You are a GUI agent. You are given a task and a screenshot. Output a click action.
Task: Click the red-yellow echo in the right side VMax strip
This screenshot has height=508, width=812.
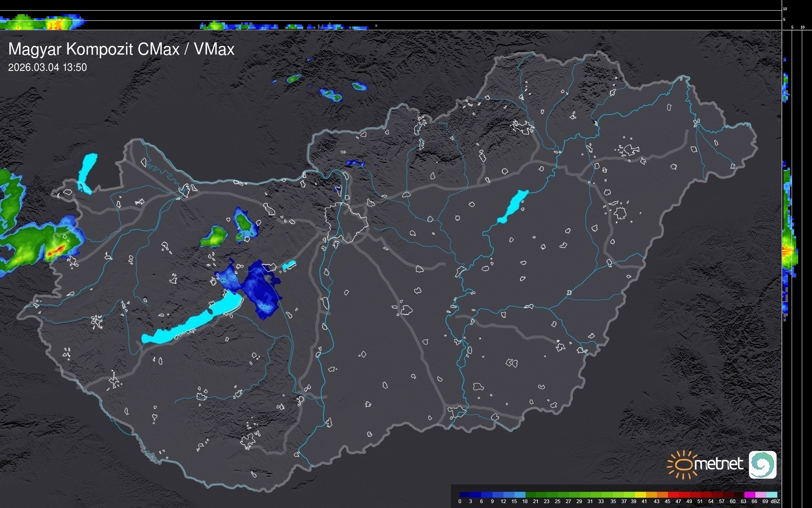coord(787,251)
